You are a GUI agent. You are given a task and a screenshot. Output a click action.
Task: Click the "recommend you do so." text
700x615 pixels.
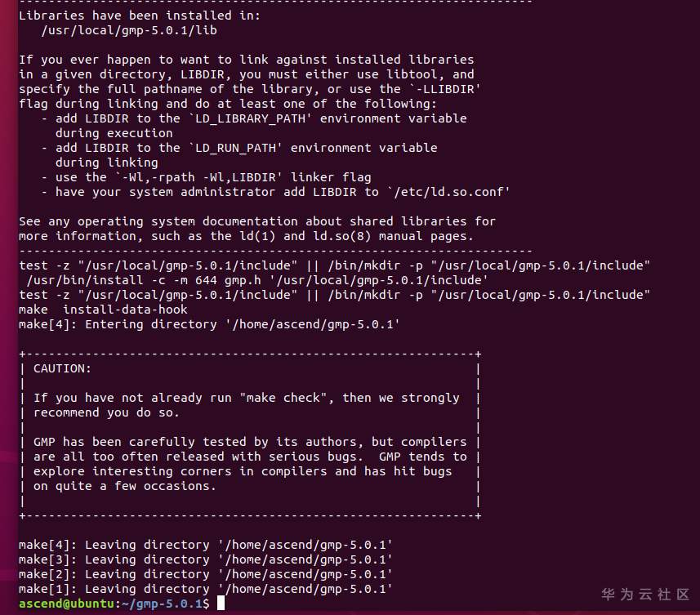106,412
